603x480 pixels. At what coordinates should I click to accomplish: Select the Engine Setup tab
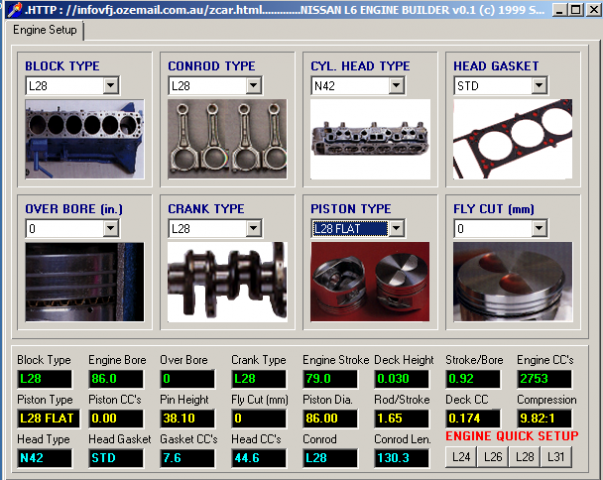[47, 30]
